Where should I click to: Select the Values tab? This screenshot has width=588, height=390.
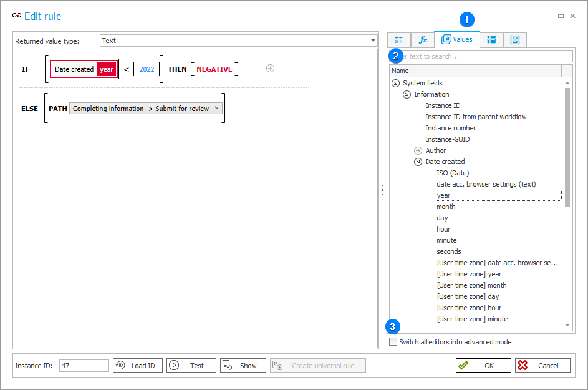(x=457, y=39)
